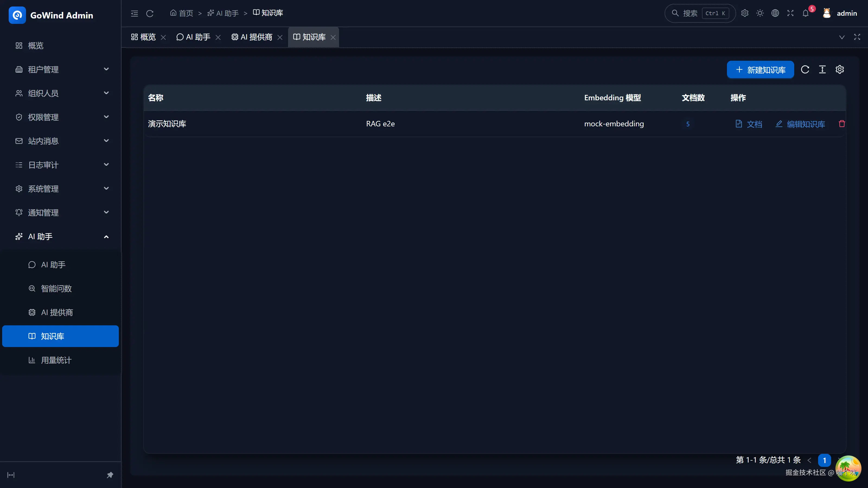Expand the 权限管理 menu
This screenshot has height=488, width=868.
pyautogui.click(x=61, y=117)
